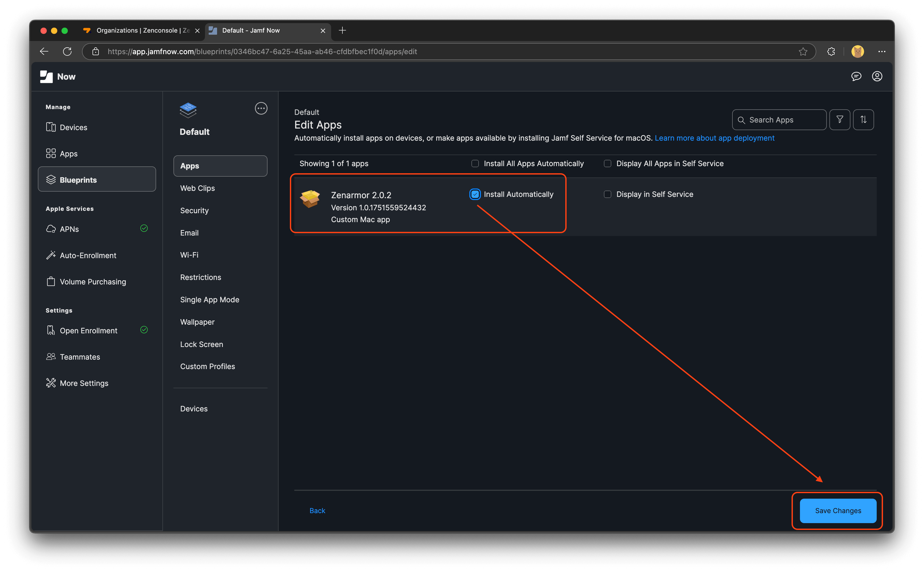Open Learn more about app deployment link
924x572 pixels.
coord(714,138)
